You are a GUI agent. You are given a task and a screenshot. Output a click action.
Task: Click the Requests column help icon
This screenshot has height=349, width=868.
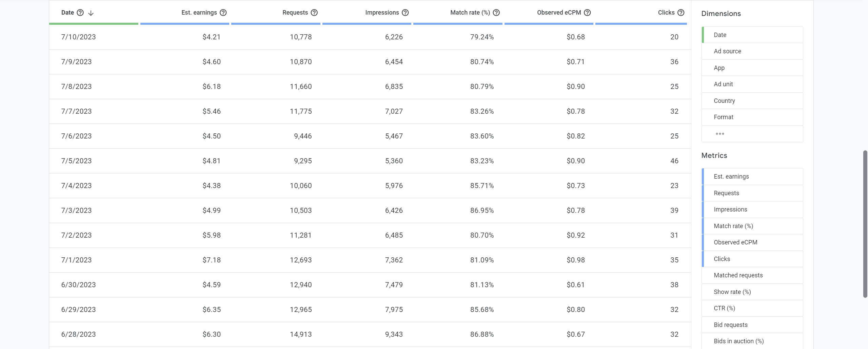[x=314, y=13]
